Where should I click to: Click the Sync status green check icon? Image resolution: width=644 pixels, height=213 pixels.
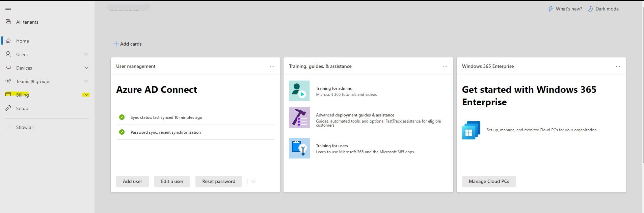122,117
